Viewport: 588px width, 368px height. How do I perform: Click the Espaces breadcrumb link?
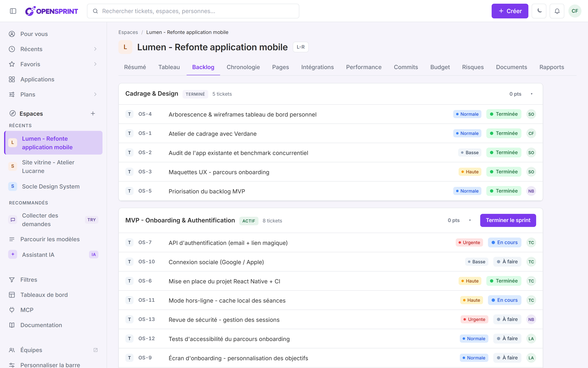click(128, 32)
